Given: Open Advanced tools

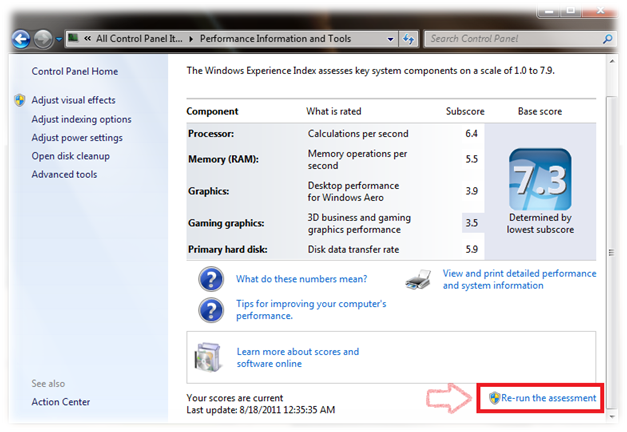Looking at the screenshot, I should 64,174.
